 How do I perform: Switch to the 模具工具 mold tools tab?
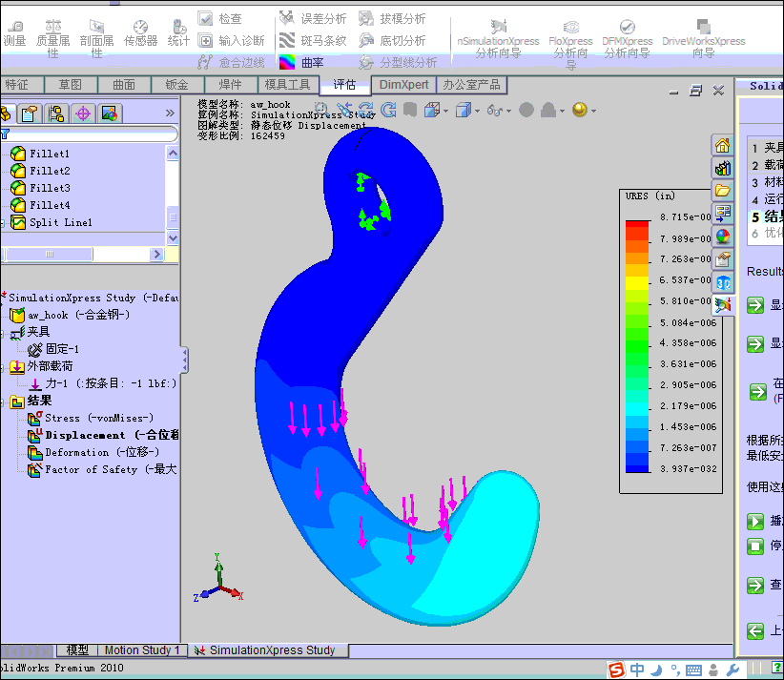pos(287,85)
